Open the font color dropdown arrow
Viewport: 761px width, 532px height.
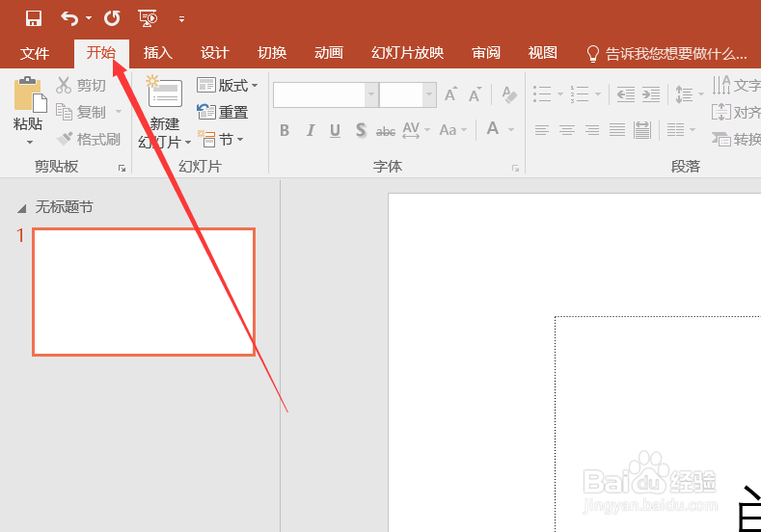(x=511, y=129)
